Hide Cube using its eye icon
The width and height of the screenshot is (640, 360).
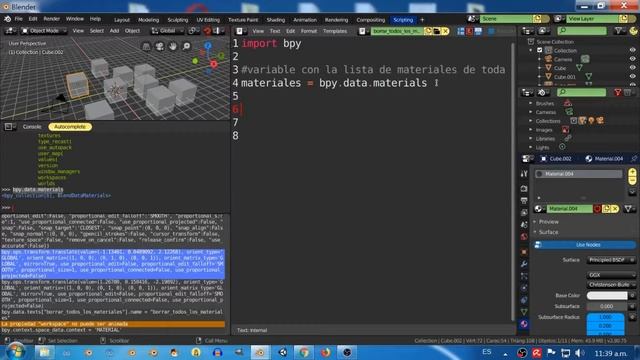click(x=632, y=68)
